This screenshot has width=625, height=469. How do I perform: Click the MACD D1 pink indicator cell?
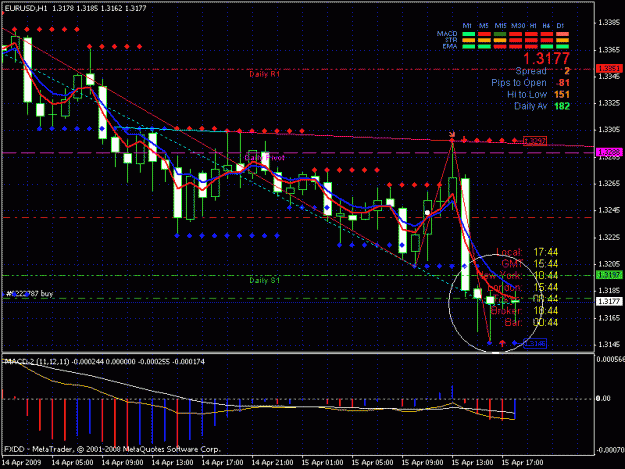[x=562, y=34]
